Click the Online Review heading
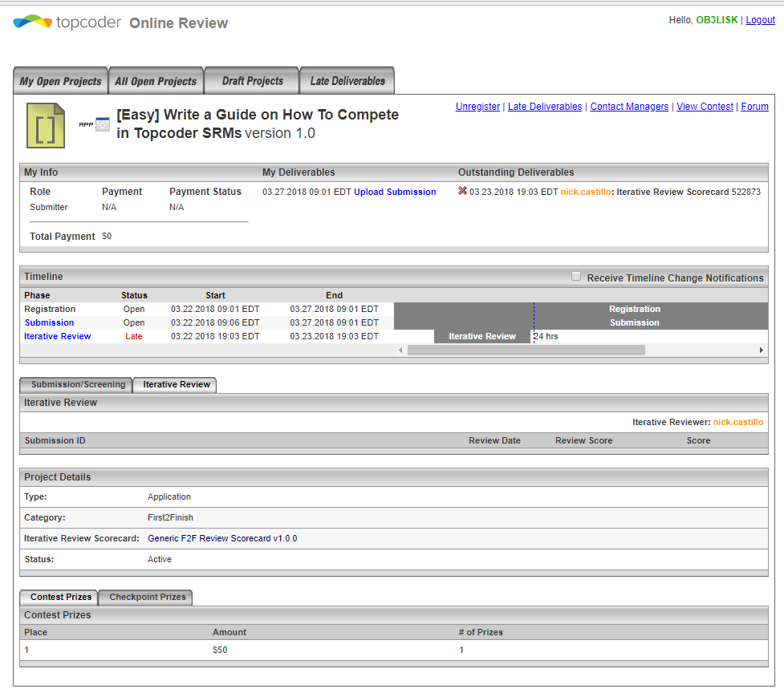This screenshot has width=784, height=697. (x=178, y=23)
